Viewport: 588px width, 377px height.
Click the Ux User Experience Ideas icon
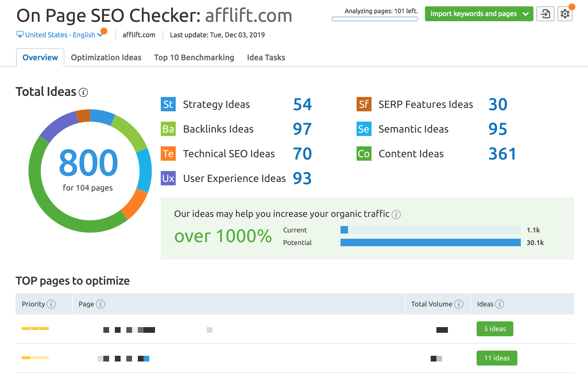point(168,178)
